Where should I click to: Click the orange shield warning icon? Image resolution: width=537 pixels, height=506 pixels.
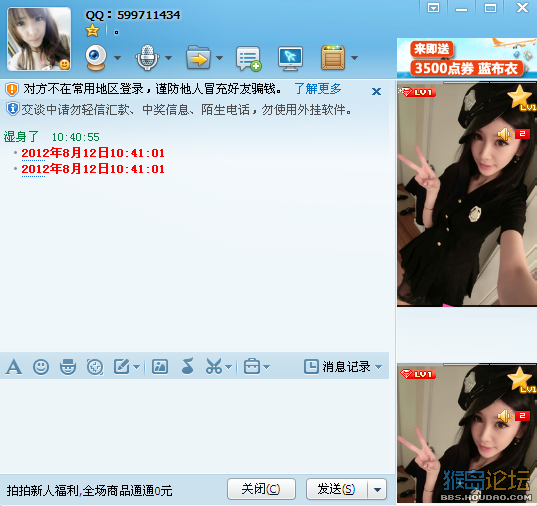click(12, 89)
